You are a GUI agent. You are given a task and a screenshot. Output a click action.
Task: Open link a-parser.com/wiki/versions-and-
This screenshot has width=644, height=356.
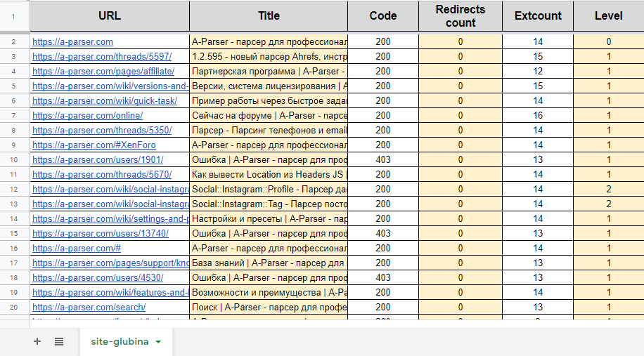[x=110, y=86]
